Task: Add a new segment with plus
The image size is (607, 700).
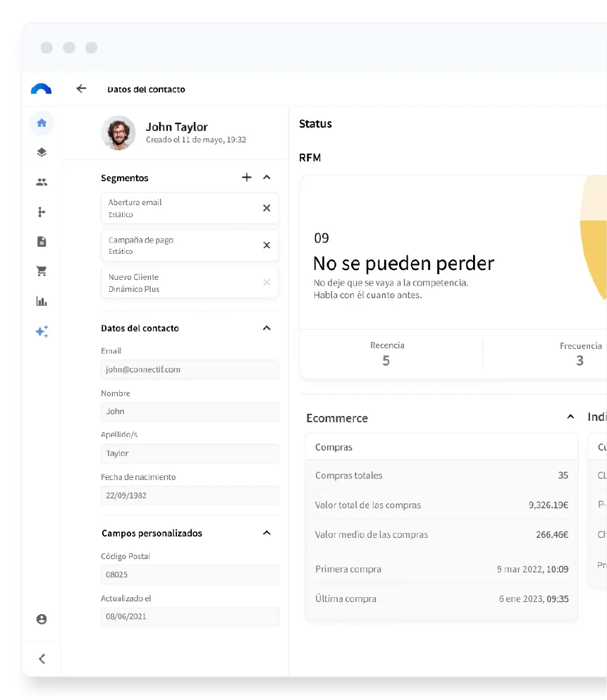Action: [247, 177]
